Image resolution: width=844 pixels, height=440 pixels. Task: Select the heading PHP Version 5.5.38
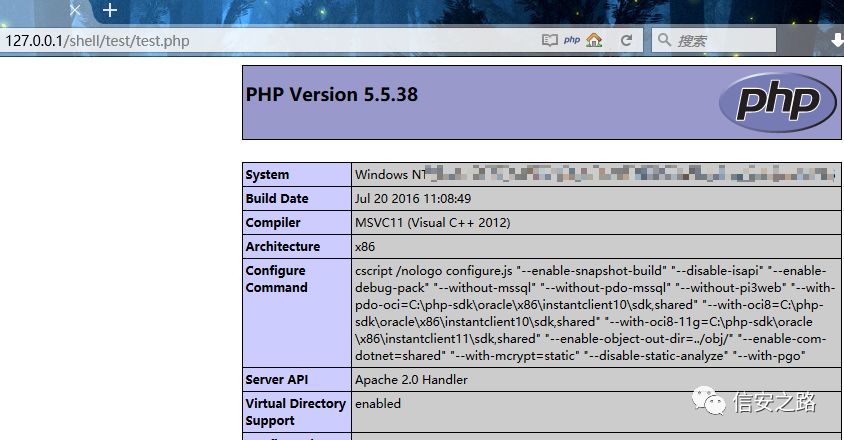click(332, 95)
